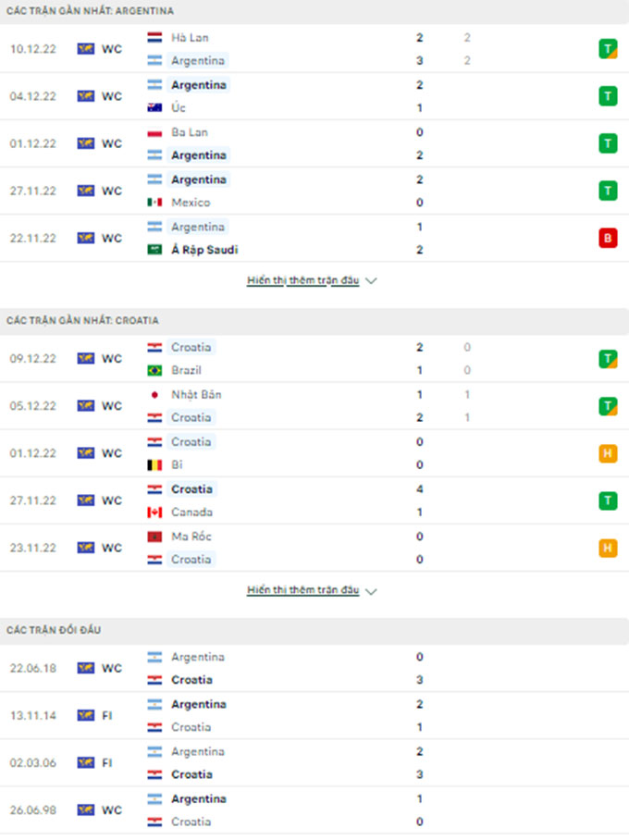Screen dimensions: 629x840
Task: Click the Mexico flag icon
Action: (155, 203)
